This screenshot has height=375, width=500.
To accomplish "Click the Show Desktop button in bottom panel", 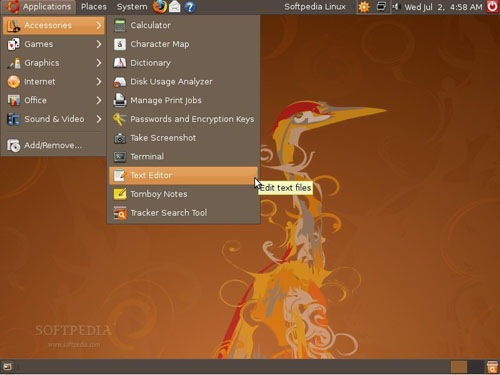I will (x=7, y=367).
